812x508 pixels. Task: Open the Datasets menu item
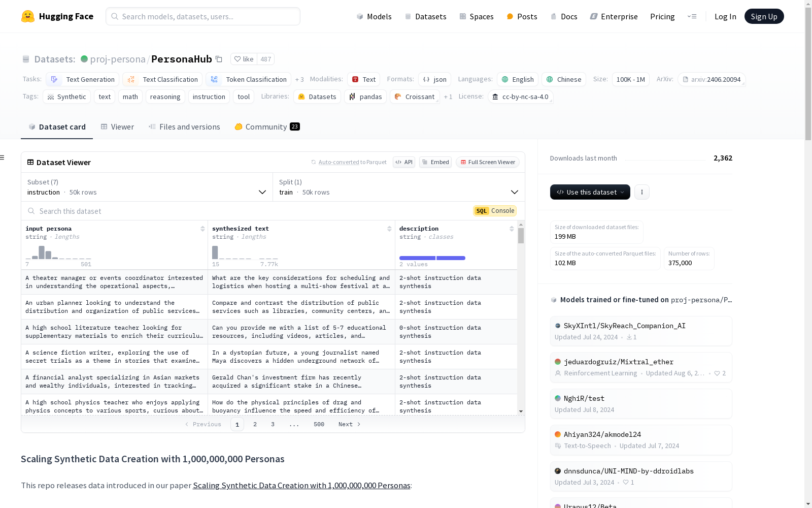pos(425,16)
